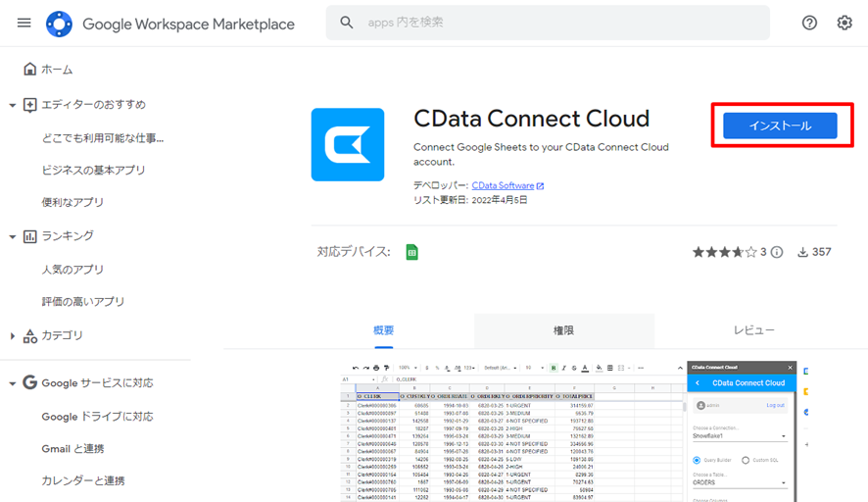Open どこでも利用可能な仕事... list
This screenshot has height=502, width=868.
pos(103,138)
